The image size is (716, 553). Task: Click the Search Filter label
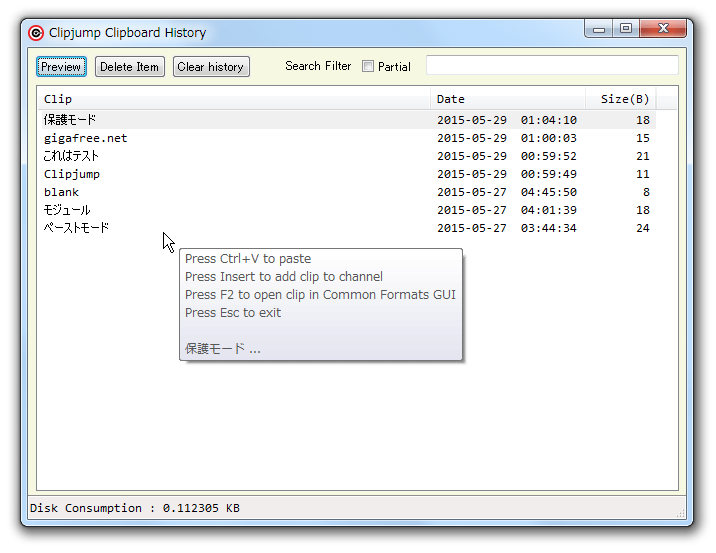318,66
